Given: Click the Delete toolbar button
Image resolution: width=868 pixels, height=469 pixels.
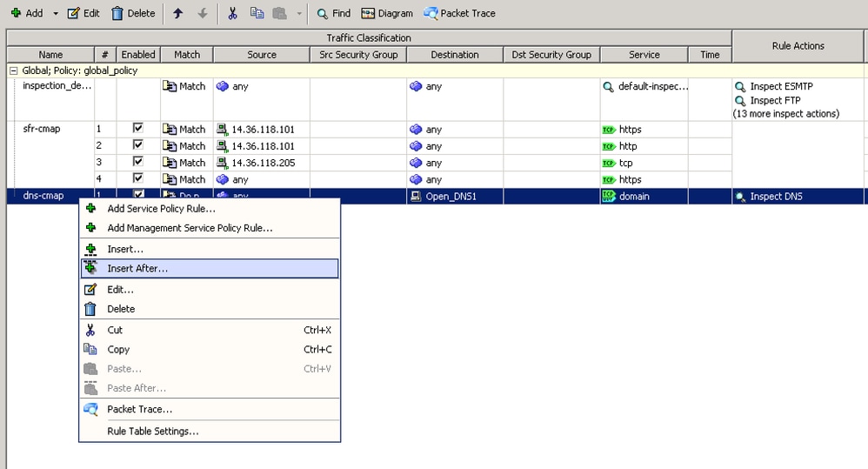Looking at the screenshot, I should tap(133, 13).
